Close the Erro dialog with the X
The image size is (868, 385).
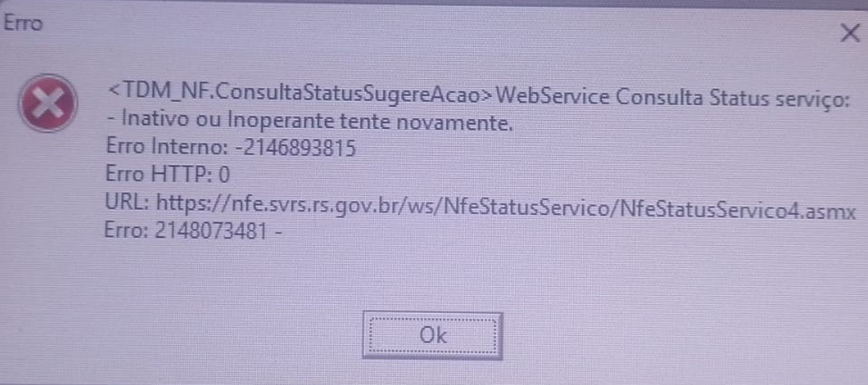849,34
